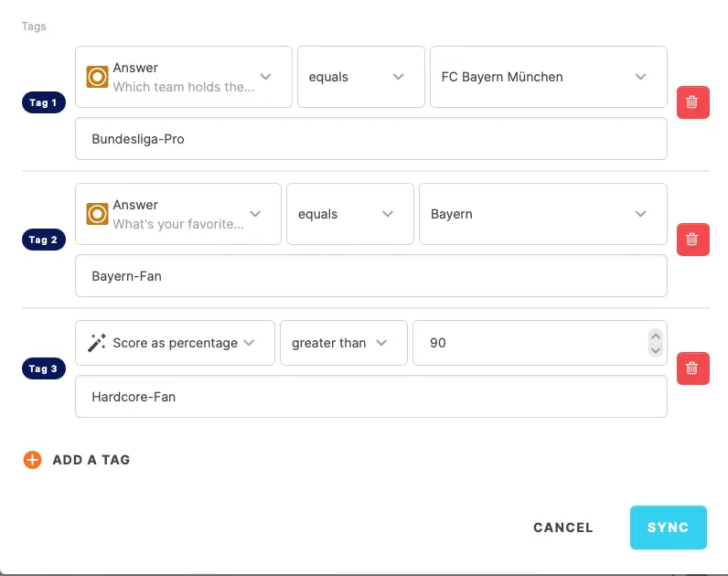
Task: Click the Bundesliga-Pro tag name field
Action: (x=370, y=139)
